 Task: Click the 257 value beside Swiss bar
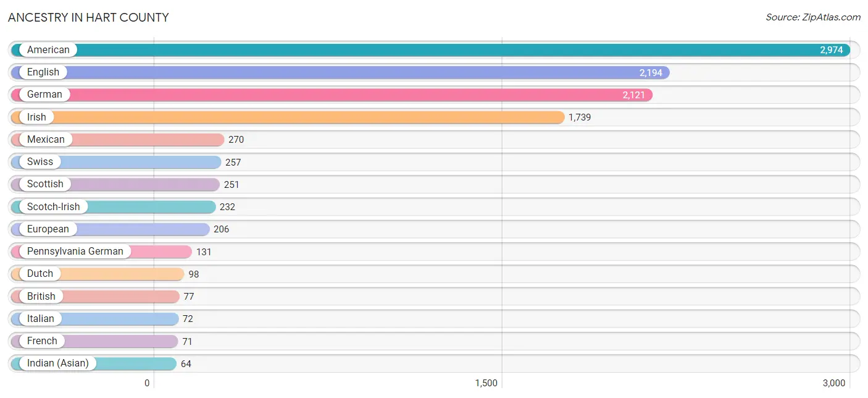(233, 163)
